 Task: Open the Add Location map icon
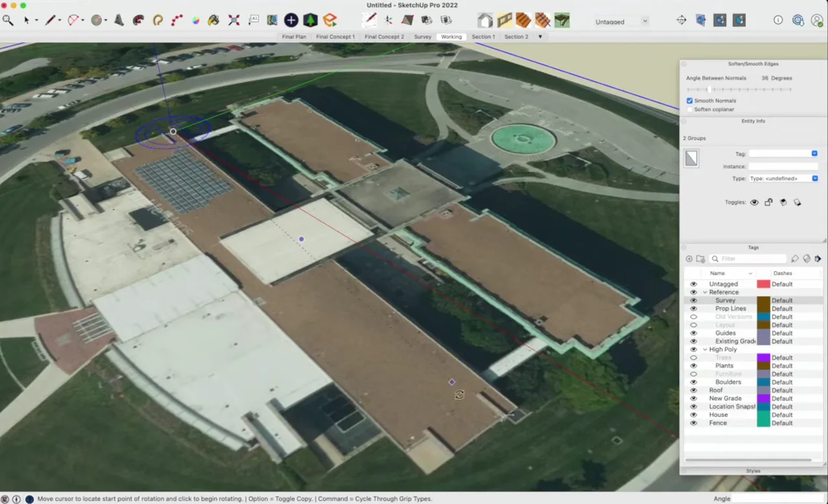(272, 20)
